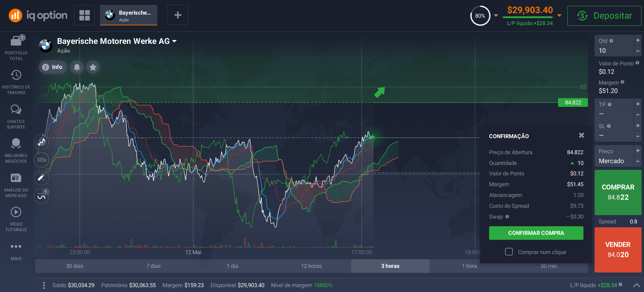Add a new asset tab

point(178,15)
